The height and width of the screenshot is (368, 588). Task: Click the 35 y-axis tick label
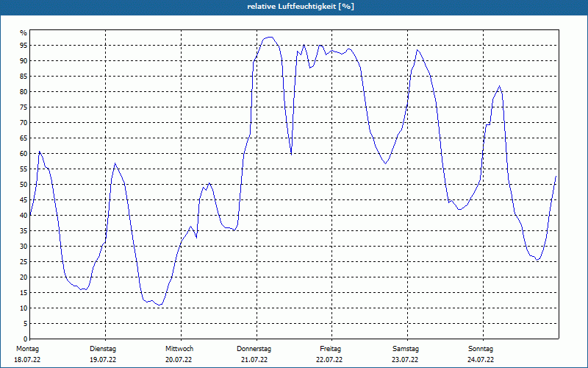(x=24, y=231)
